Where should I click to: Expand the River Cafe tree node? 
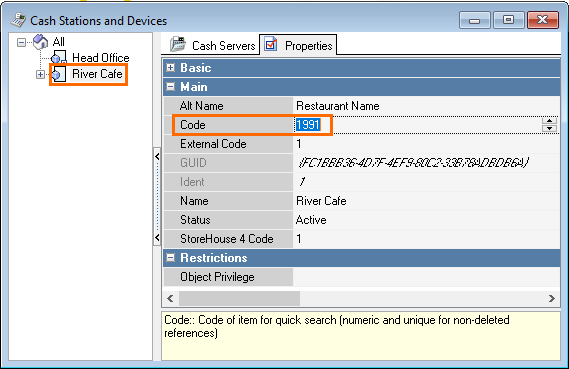coord(40,74)
